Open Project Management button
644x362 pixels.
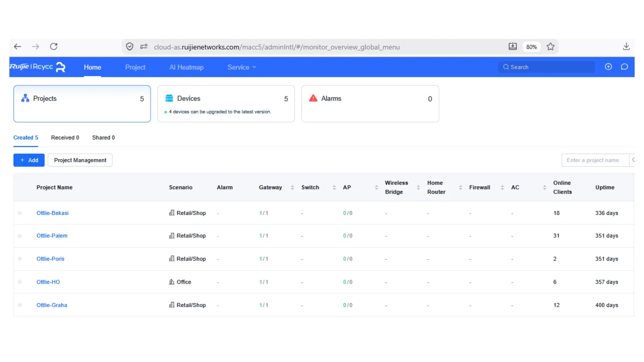(x=80, y=160)
